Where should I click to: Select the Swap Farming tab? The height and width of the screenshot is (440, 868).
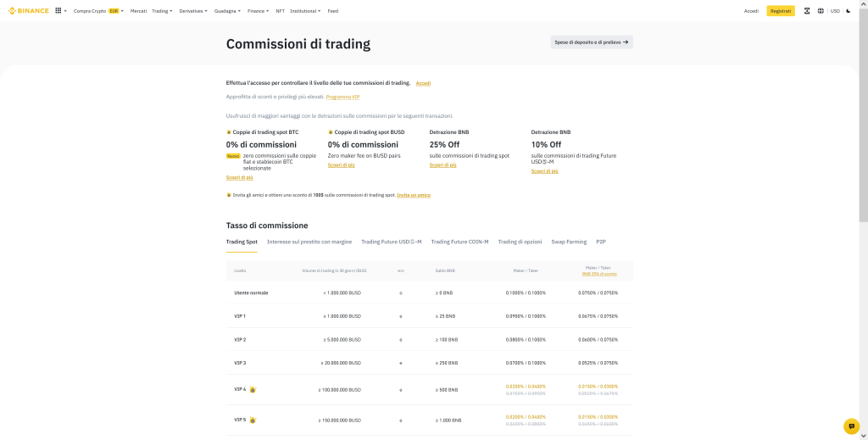569,242
